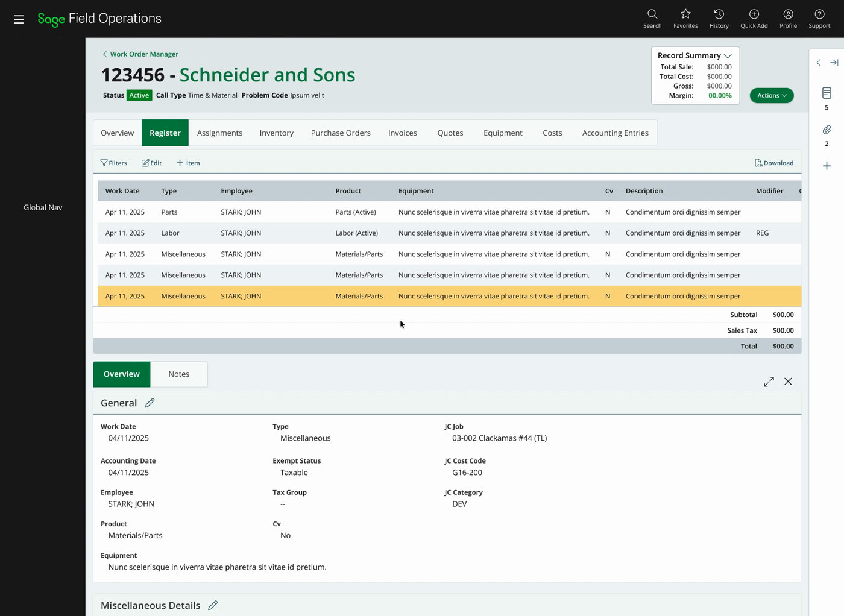Download the register table
Screen dimensions: 844x616
coord(774,163)
